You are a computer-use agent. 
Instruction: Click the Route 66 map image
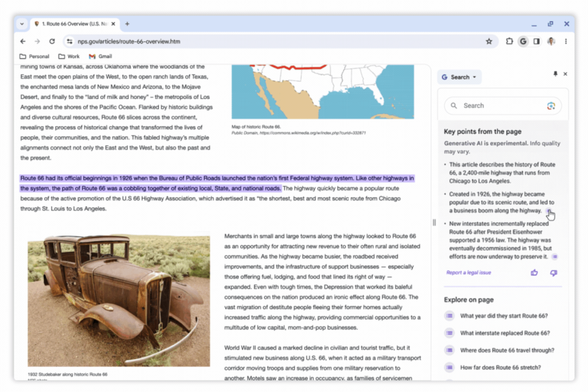point(322,92)
